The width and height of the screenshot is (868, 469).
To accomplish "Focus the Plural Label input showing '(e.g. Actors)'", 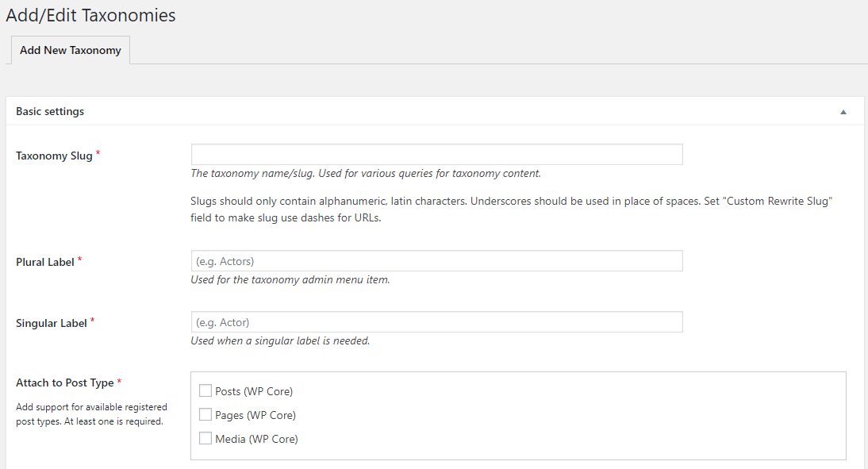I will [x=436, y=260].
